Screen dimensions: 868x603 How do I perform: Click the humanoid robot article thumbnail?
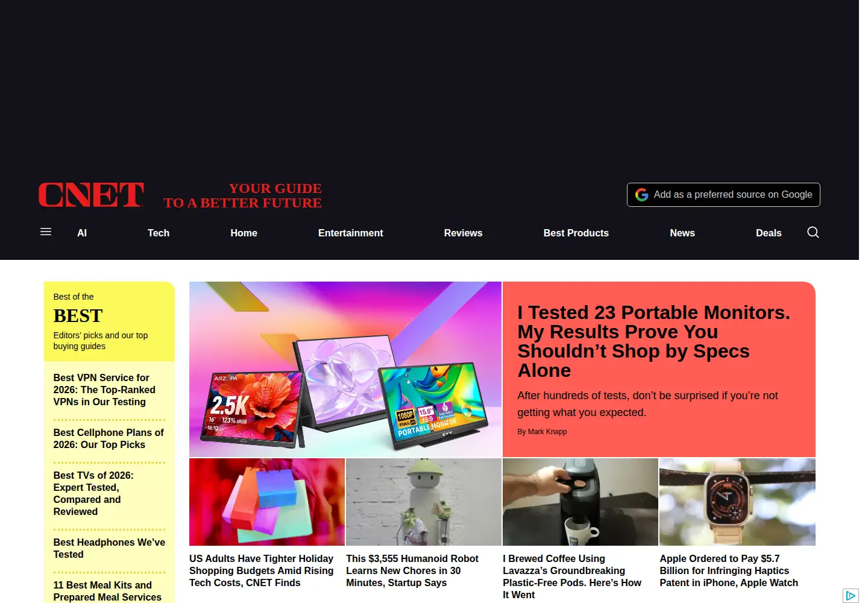[x=424, y=502]
